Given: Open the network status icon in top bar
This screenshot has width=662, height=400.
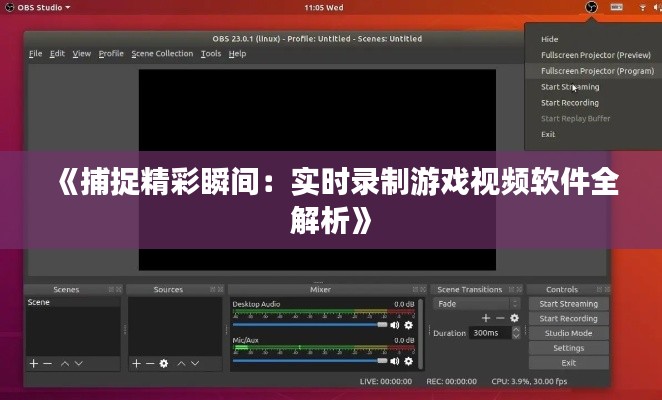Looking at the screenshot, I should [642, 8].
